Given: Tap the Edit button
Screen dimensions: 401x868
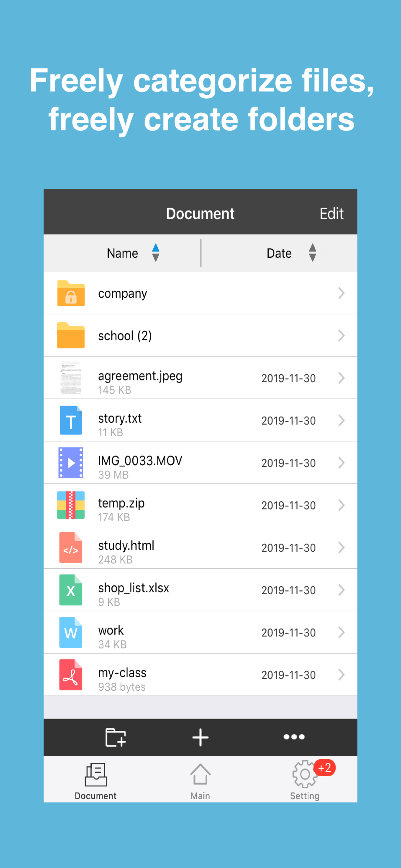Looking at the screenshot, I should pyautogui.click(x=332, y=214).
